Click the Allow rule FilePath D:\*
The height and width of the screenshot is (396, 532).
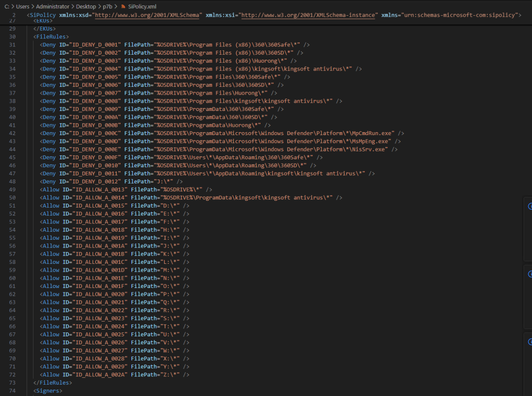coord(115,206)
